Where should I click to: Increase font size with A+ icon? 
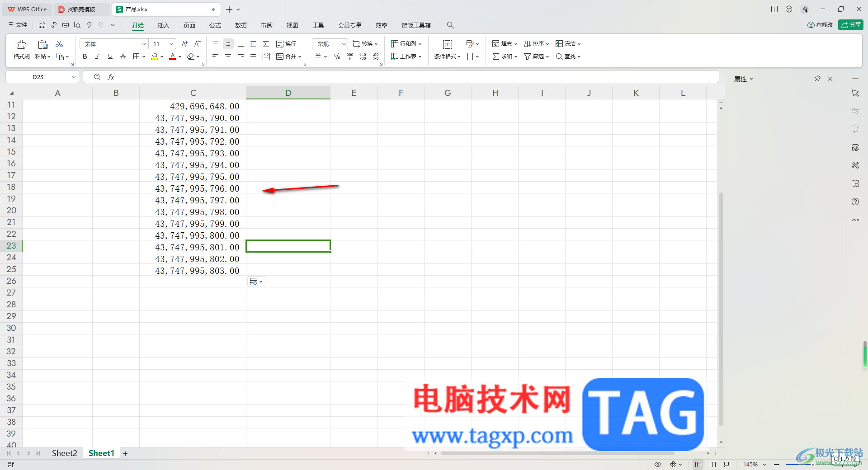coord(184,44)
